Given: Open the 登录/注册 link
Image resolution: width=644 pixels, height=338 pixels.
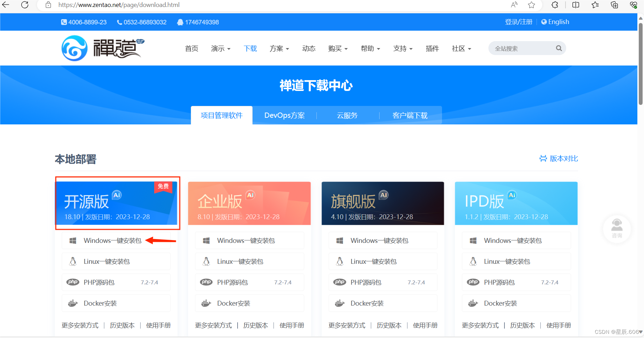Looking at the screenshot, I should [518, 22].
